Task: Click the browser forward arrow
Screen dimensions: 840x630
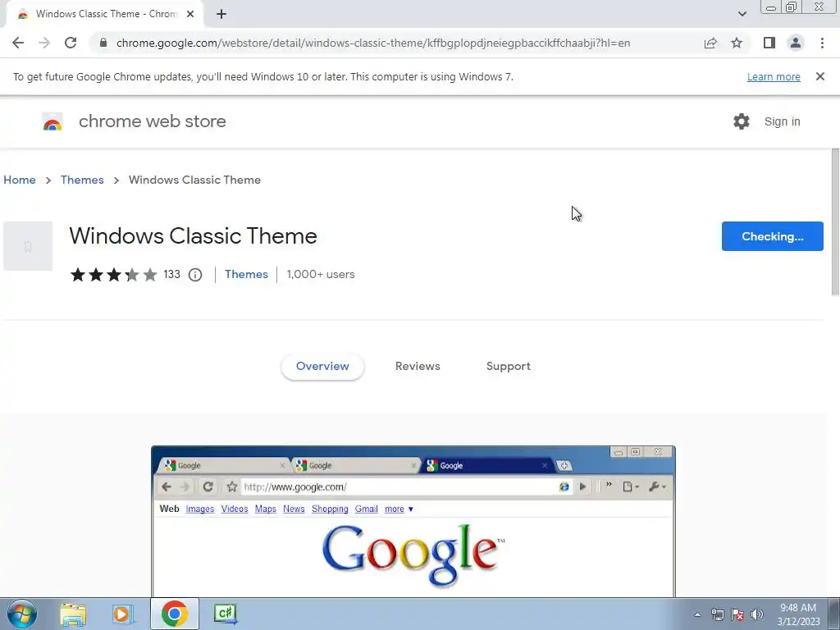Action: point(44,43)
